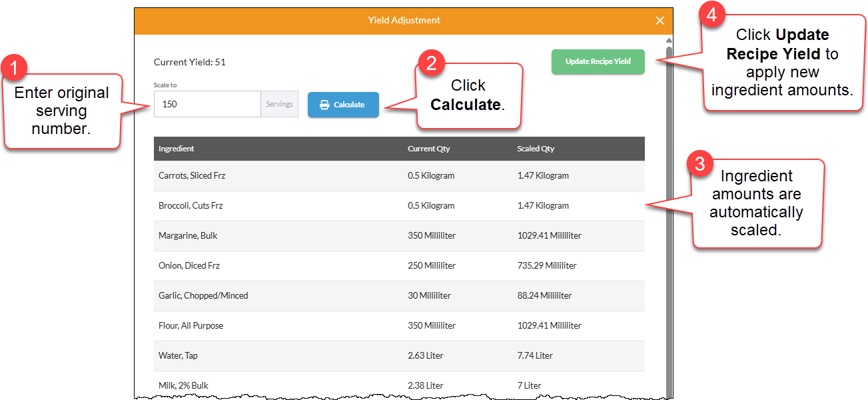Click Update Recipe Yield button
Viewport: 868px width, 400px height.
click(598, 61)
